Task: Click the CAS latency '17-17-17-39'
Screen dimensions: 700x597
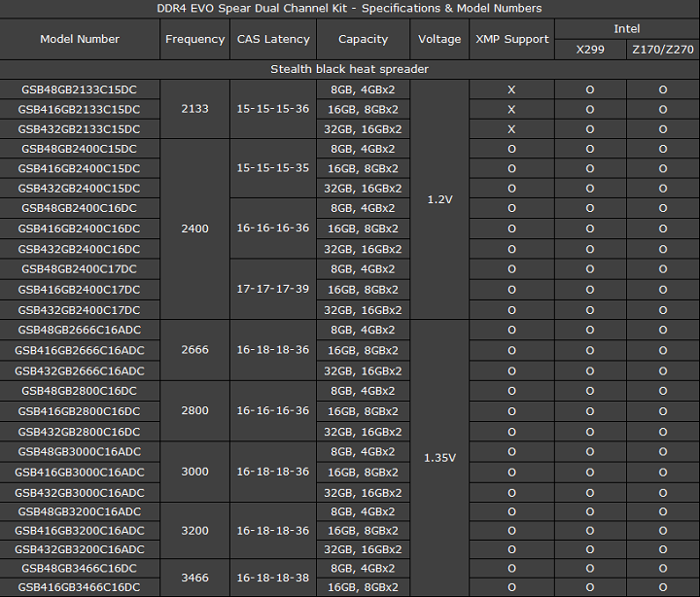Action: [273, 289]
